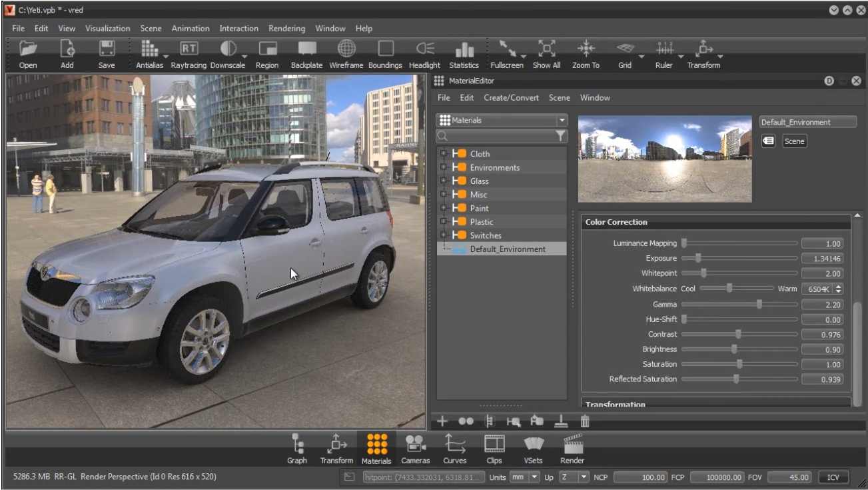868x490 pixels.
Task: Open the VSets module
Action: tap(534, 445)
